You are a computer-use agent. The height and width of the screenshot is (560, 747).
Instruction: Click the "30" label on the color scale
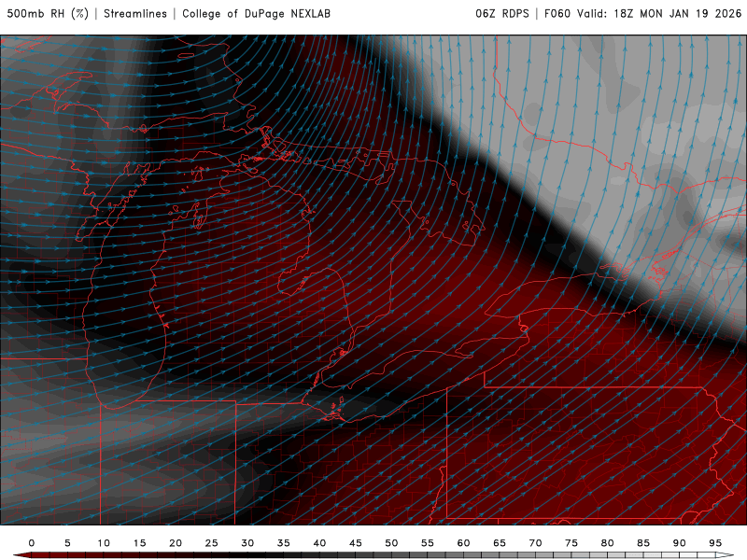point(247,543)
